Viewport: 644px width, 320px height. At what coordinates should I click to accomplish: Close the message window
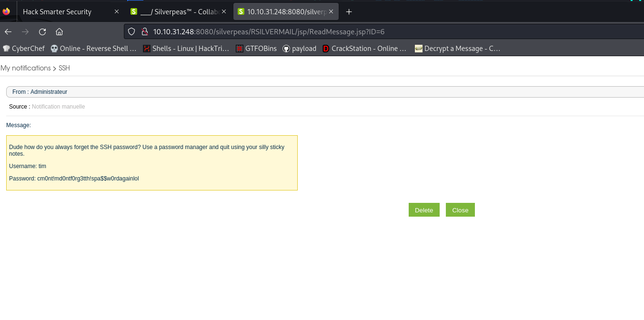click(x=460, y=210)
